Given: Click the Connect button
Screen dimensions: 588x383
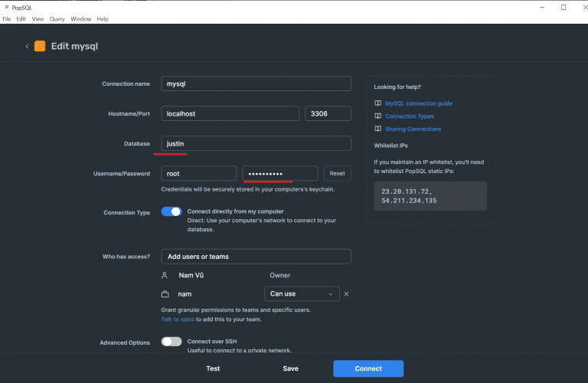Looking at the screenshot, I should [x=368, y=368].
